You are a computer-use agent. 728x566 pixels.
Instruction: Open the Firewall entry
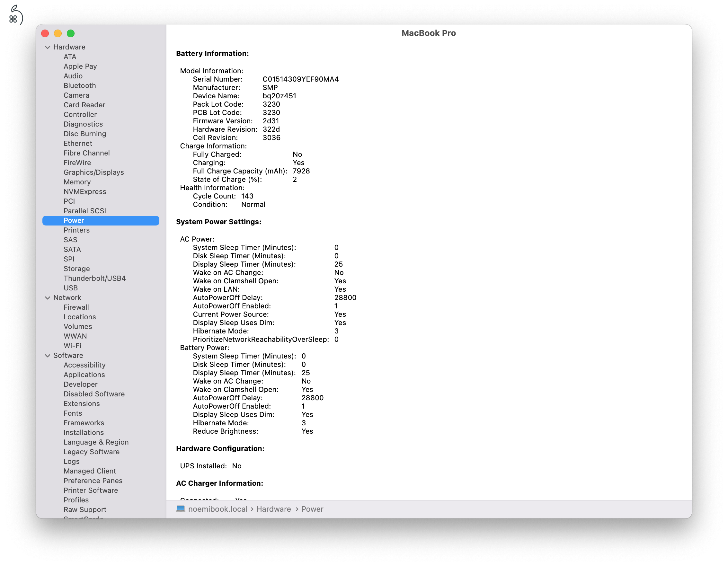(x=76, y=307)
